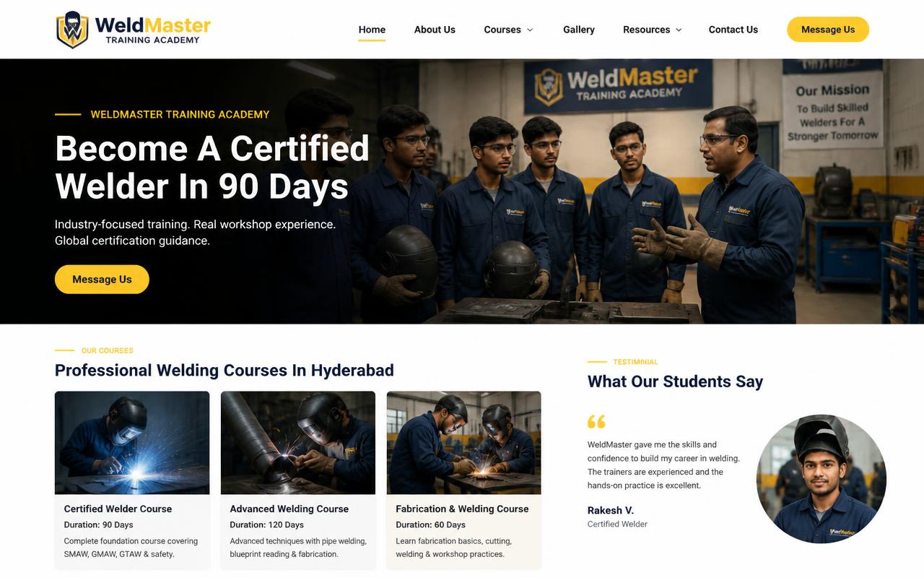Click 'Certified Welder' label under Rakesh V.
The height and width of the screenshot is (578, 924).
(x=617, y=524)
